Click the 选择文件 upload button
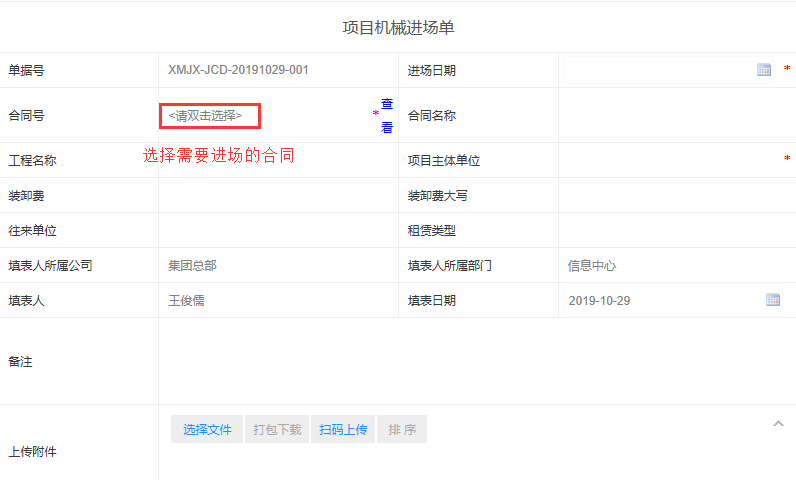 207,429
